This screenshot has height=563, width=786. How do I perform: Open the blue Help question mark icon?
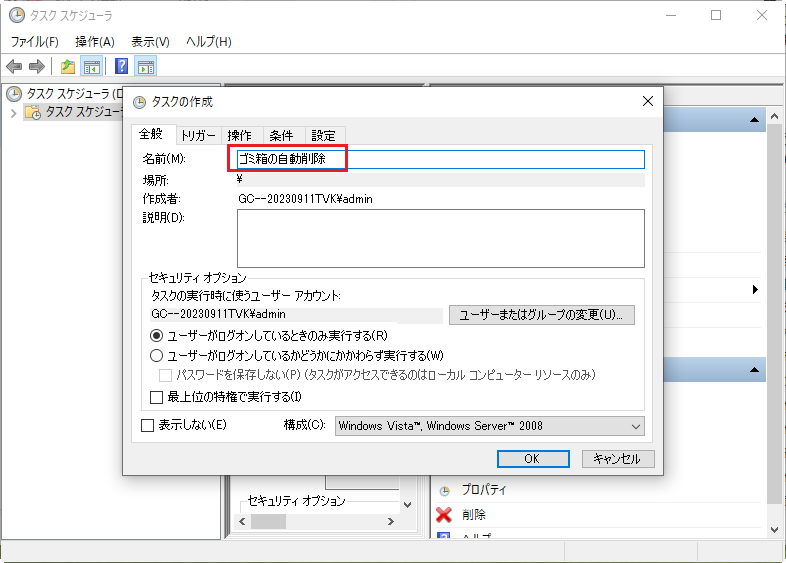(x=122, y=66)
